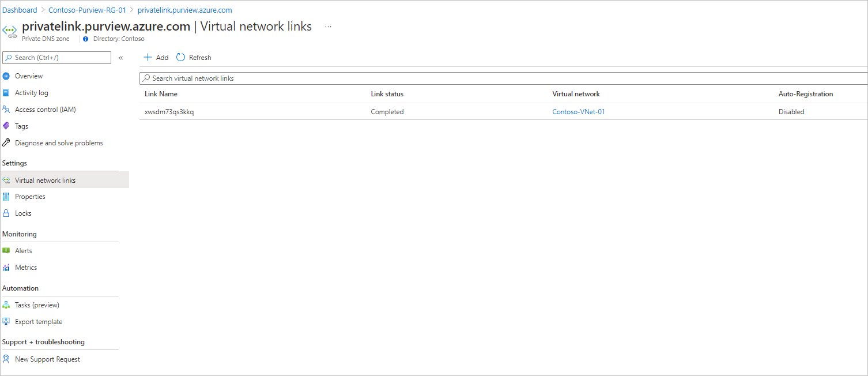Open Tasks (preview) under Automation
The height and width of the screenshot is (376, 868).
(x=37, y=305)
